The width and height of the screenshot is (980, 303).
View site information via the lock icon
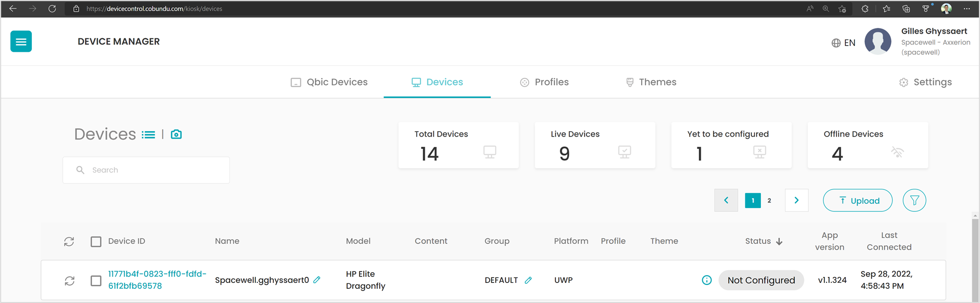point(76,9)
